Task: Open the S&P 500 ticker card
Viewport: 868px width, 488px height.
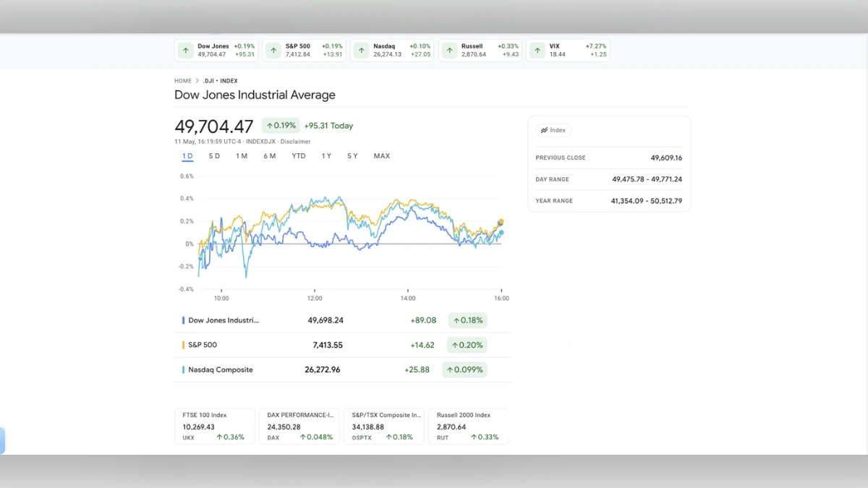Action: click(305, 51)
